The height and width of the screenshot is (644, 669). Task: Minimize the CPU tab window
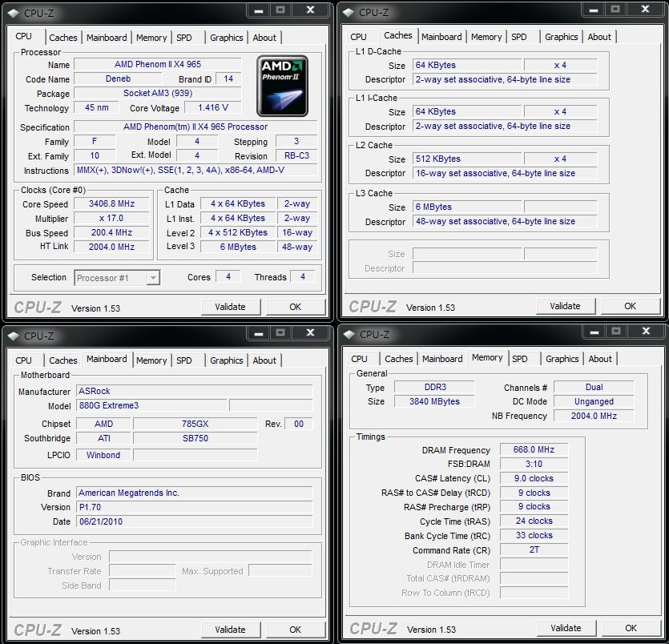pyautogui.click(x=259, y=10)
